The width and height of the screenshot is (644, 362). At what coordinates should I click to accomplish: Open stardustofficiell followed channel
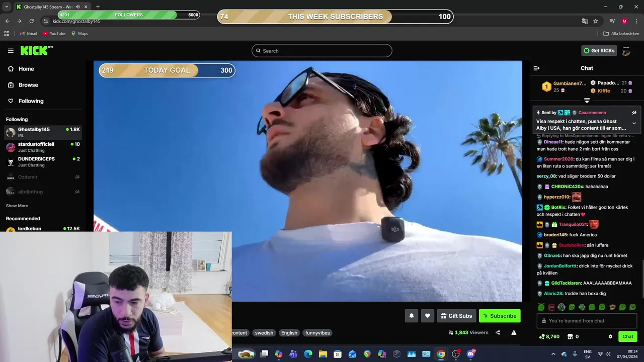point(43,147)
